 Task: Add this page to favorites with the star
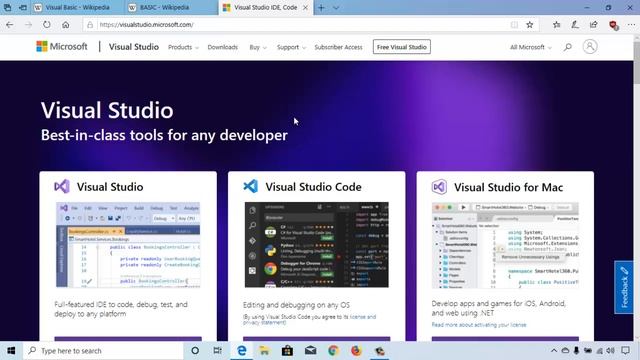[530, 25]
